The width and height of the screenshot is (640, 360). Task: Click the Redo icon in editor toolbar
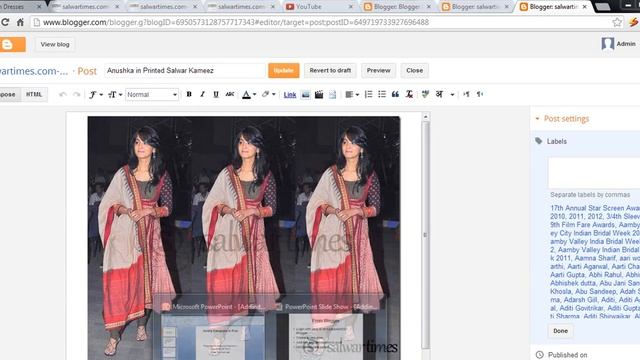pos(76,94)
